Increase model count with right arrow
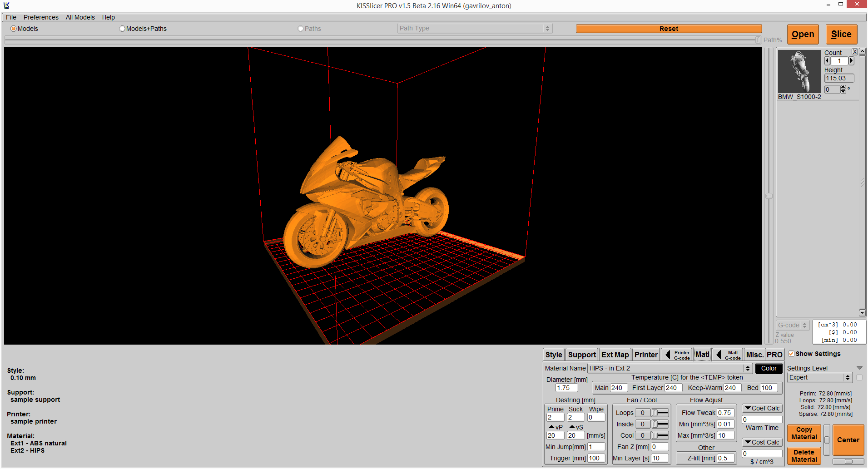 click(851, 61)
